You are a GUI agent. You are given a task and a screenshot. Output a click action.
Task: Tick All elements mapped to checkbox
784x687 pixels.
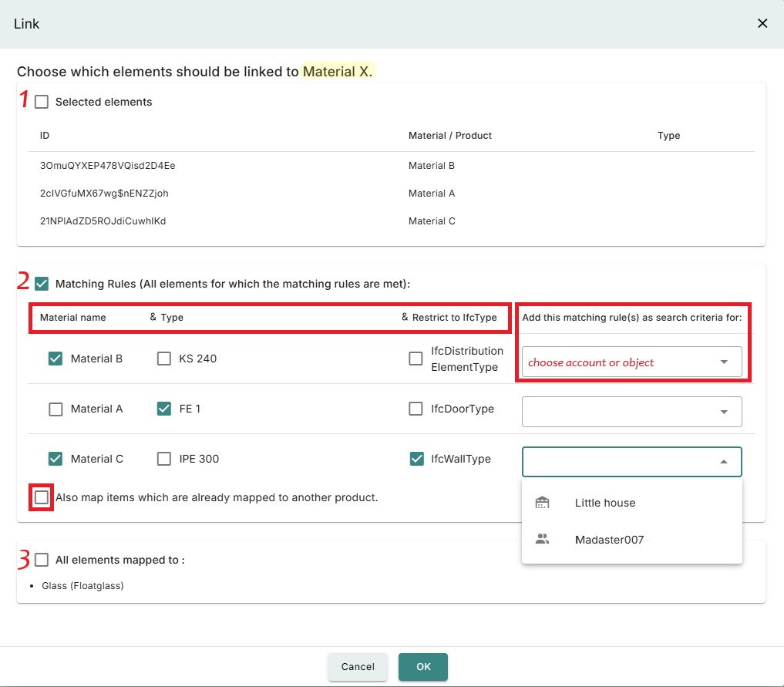(42, 560)
